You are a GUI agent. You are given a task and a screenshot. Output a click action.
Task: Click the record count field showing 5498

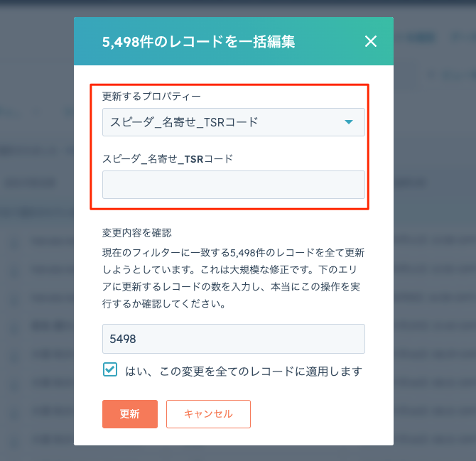point(233,339)
